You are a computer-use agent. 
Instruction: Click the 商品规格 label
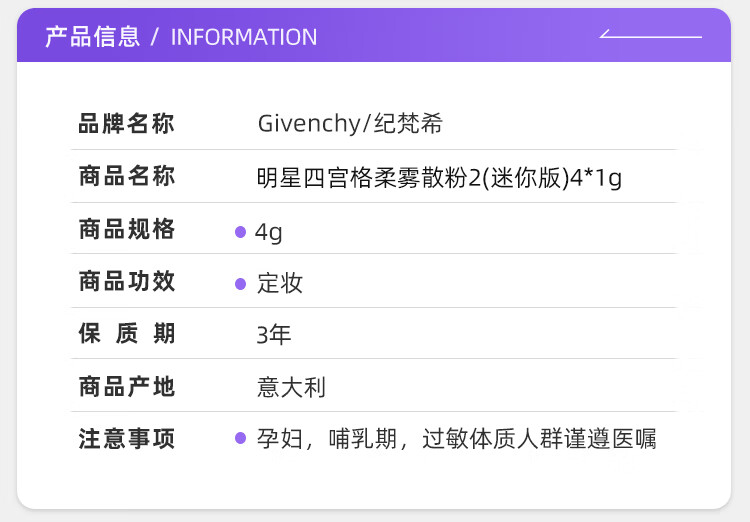pos(127,230)
